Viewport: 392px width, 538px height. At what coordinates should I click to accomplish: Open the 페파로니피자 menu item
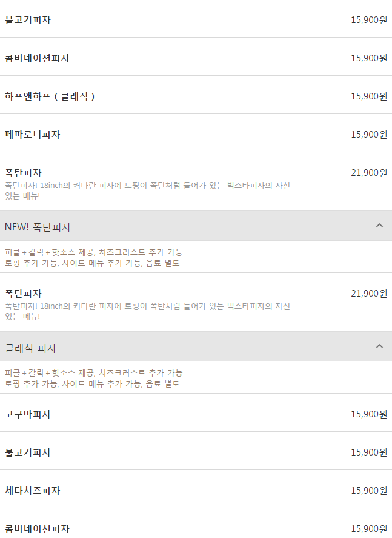point(33,135)
